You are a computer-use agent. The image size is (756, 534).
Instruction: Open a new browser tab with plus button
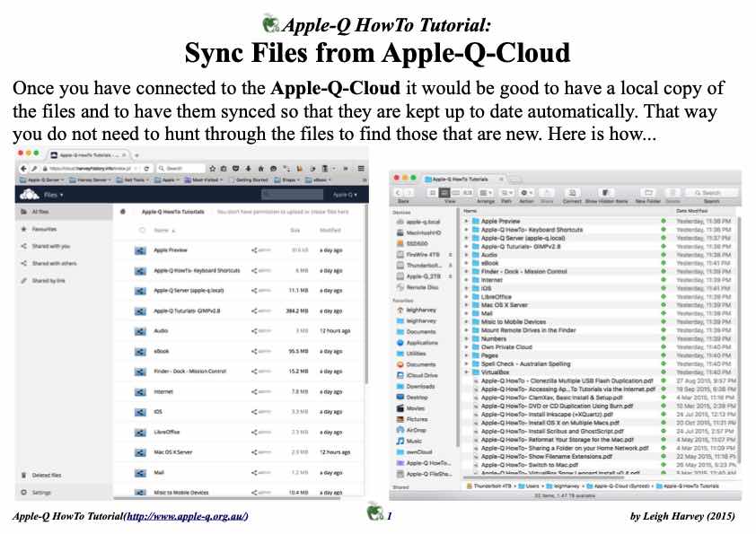137,155
